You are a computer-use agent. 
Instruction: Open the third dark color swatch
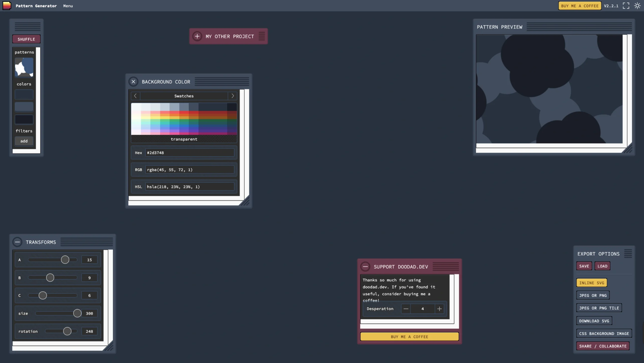coord(24,119)
